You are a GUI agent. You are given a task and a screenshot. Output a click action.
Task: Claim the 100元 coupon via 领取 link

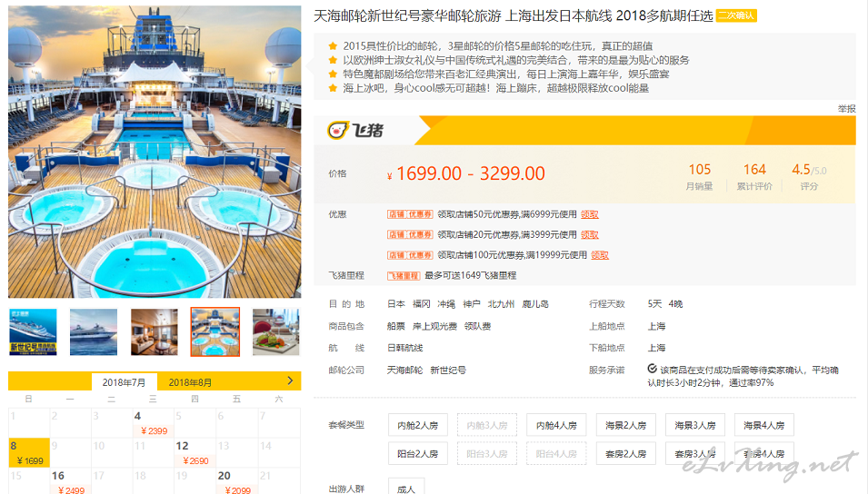click(600, 255)
